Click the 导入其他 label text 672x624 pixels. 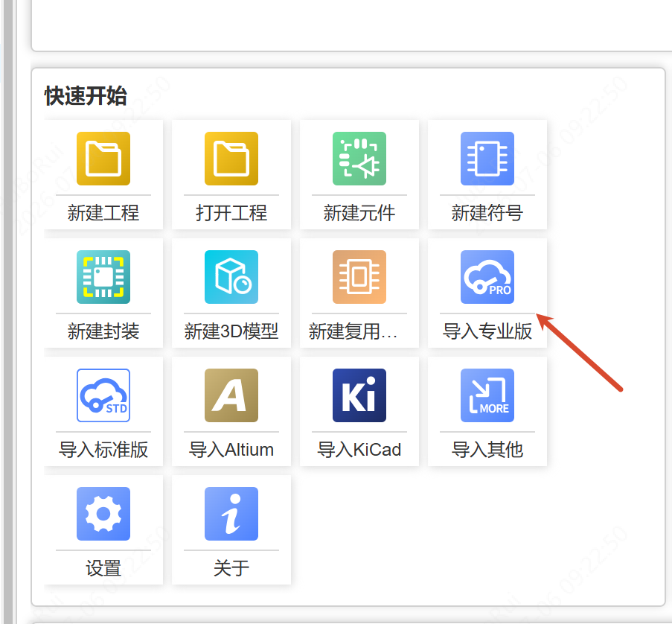(487, 450)
